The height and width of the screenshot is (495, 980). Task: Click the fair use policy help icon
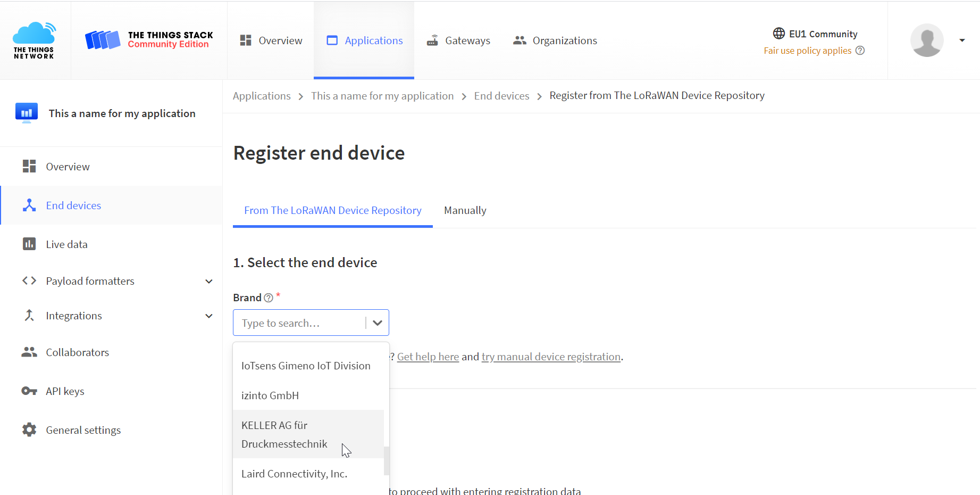860,51
